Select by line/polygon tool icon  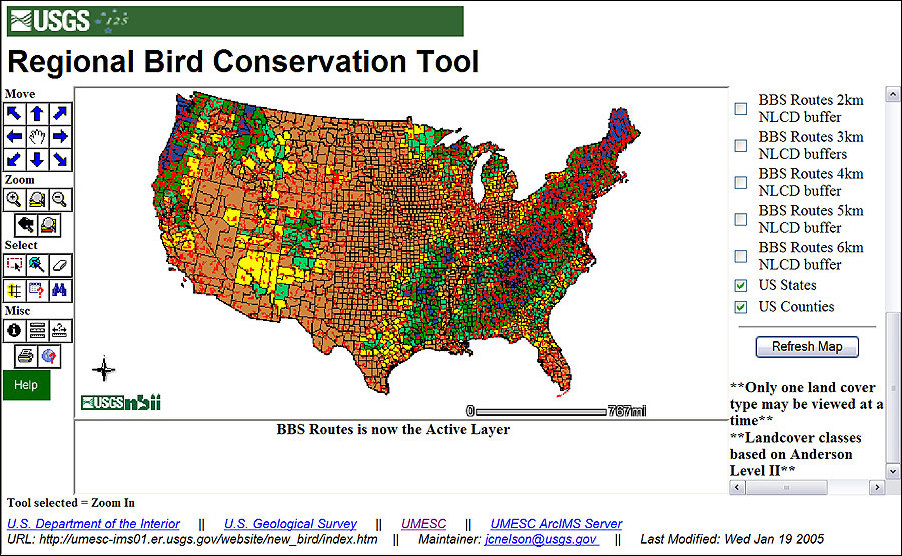37,265
